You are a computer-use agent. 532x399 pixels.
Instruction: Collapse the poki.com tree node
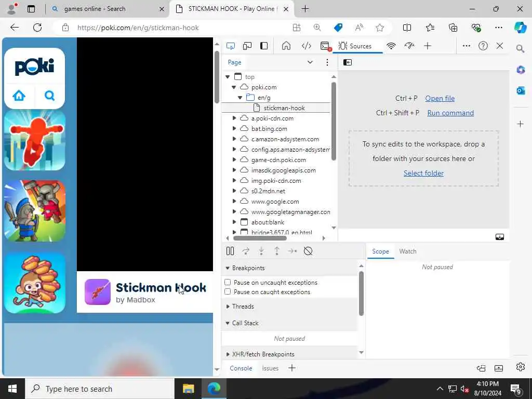(x=234, y=87)
